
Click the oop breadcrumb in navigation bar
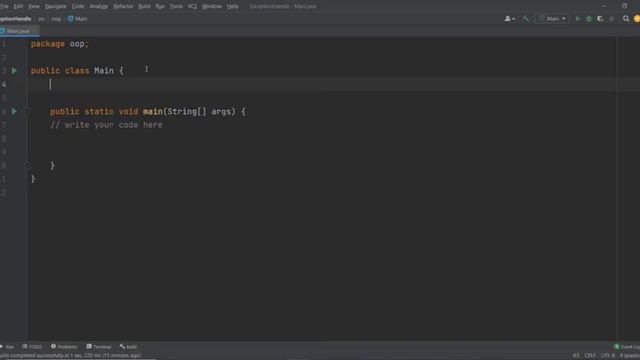click(x=56, y=19)
